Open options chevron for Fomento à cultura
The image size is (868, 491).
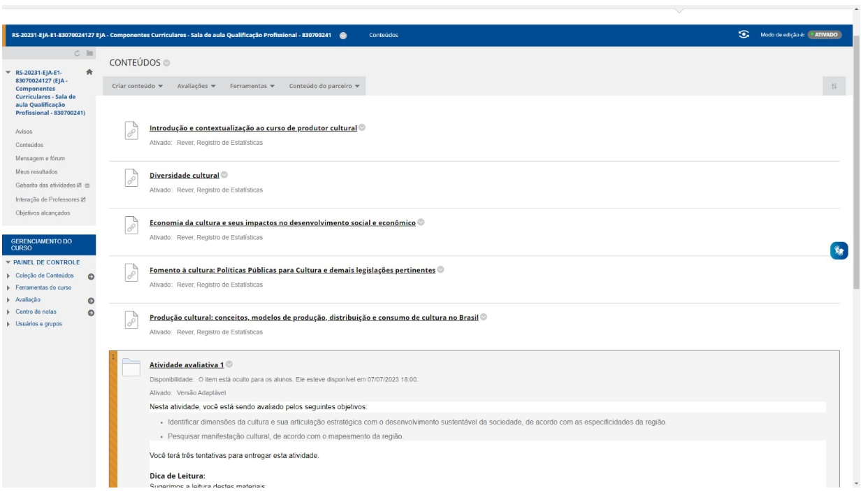point(440,270)
